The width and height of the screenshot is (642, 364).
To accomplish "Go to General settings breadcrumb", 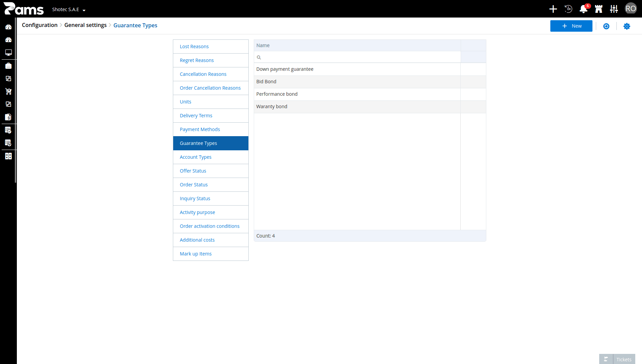I will click(85, 25).
